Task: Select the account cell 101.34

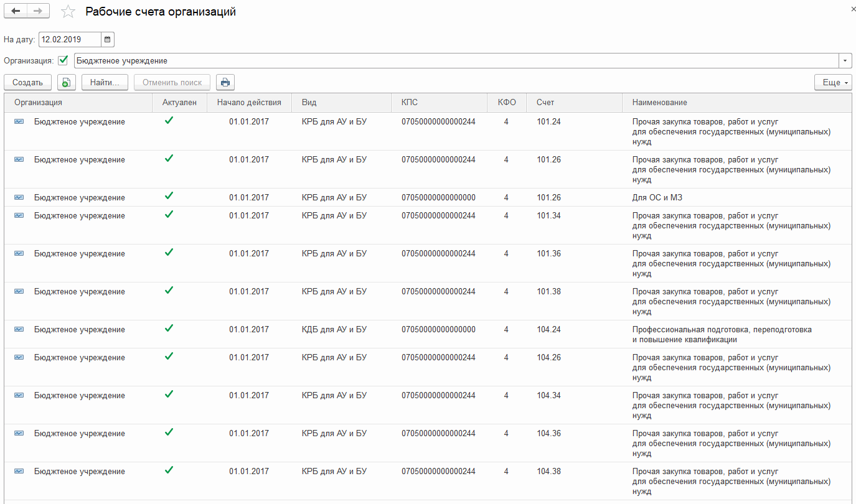Action: point(549,216)
